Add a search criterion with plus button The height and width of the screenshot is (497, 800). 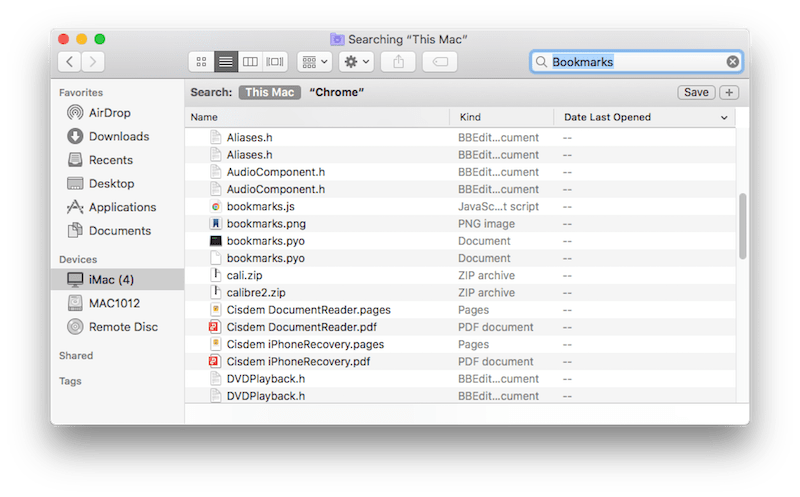pos(729,92)
